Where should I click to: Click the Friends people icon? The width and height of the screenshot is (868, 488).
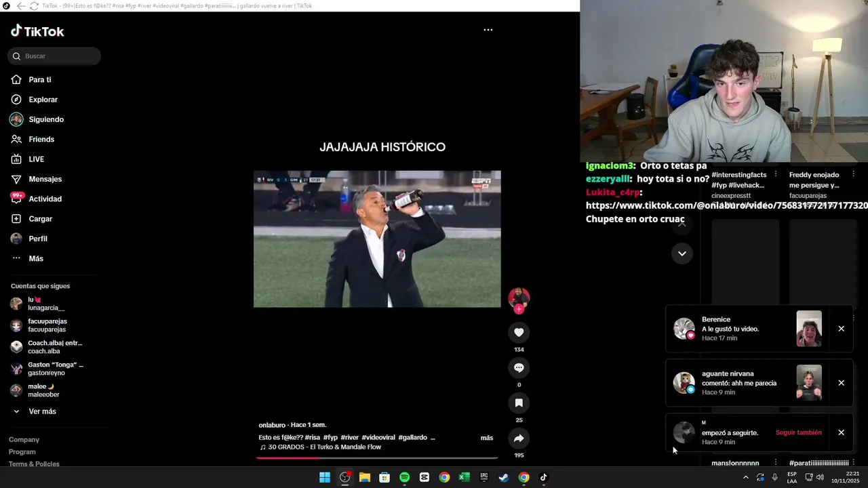coord(16,140)
